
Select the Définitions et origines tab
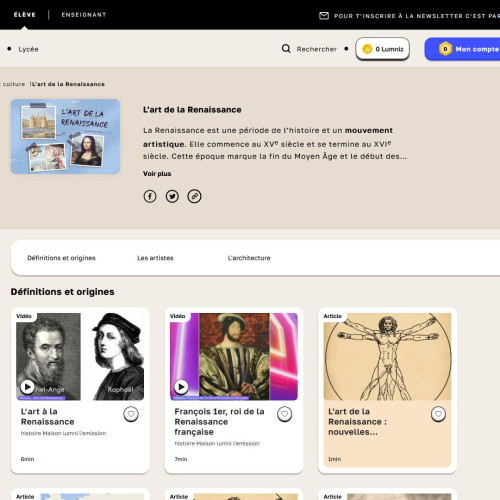(61, 258)
